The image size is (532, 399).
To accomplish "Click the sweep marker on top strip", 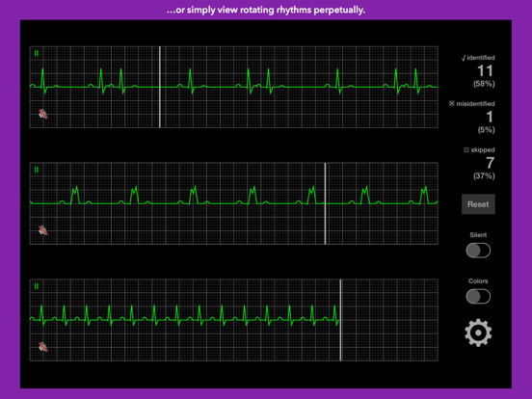I will [x=160, y=87].
